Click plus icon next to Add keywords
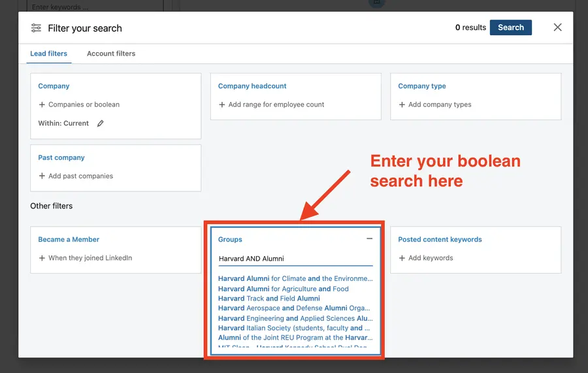 tap(402, 258)
